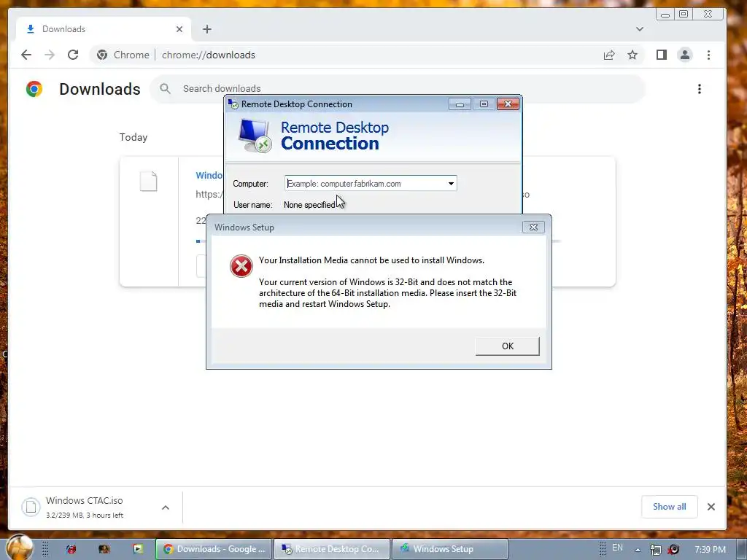The width and height of the screenshot is (747, 560).
Task: Click the Chrome address bar
Action: coord(367,55)
